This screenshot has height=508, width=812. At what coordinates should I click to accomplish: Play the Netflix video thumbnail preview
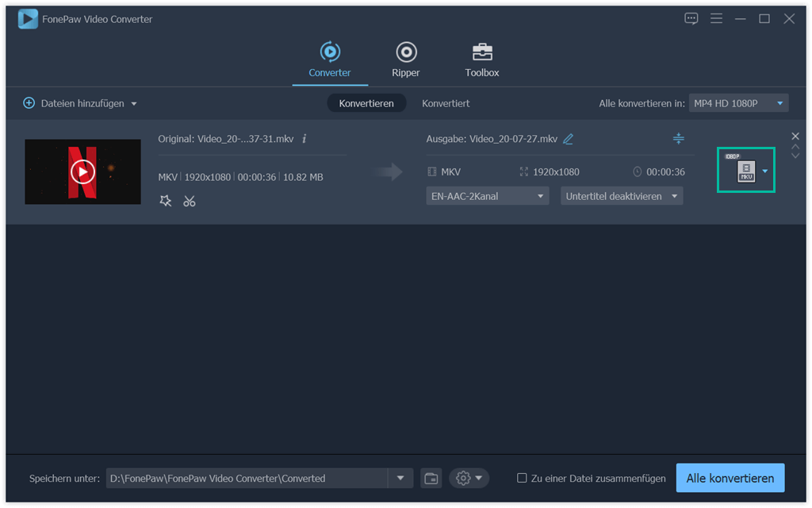82,171
